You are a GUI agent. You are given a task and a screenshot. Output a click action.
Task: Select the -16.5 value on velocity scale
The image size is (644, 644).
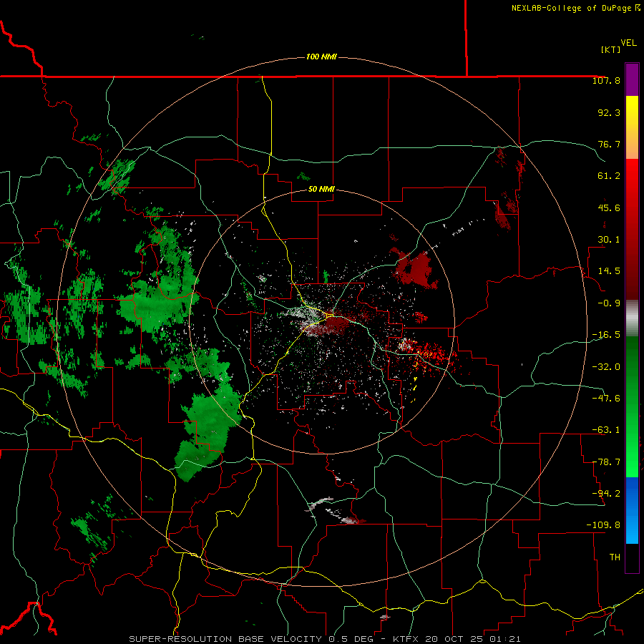(606, 335)
